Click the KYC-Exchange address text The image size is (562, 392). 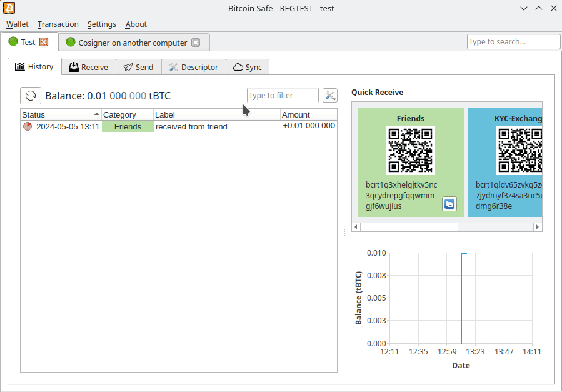coord(509,195)
